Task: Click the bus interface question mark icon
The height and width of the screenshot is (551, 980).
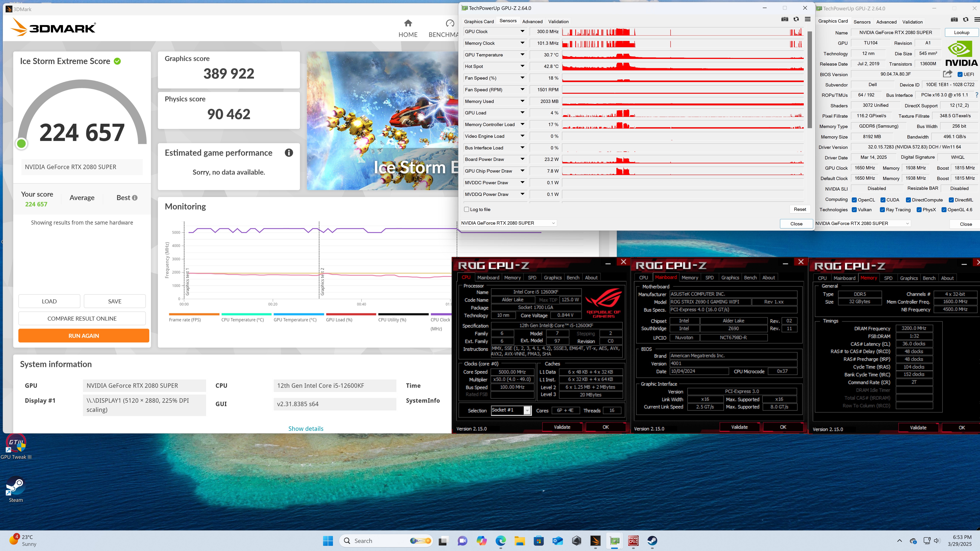Action: (x=977, y=95)
